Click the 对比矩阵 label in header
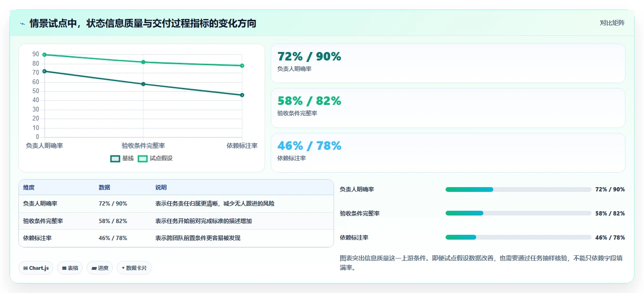 612,23
